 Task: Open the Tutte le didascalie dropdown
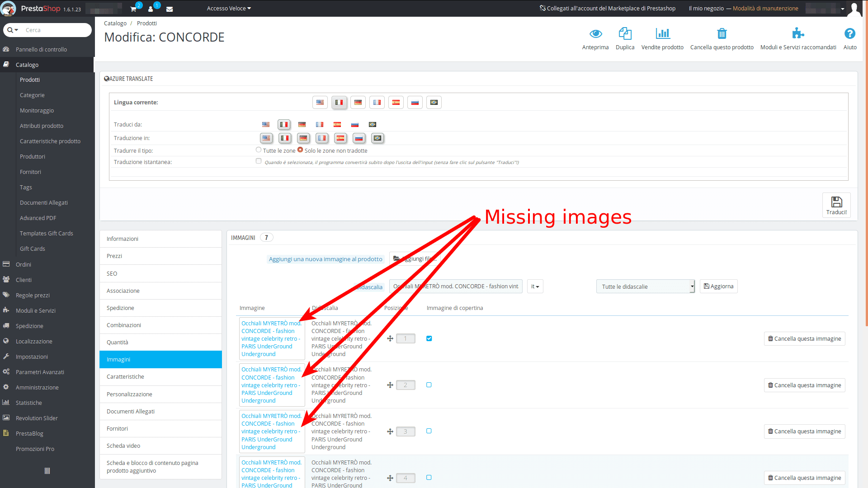(645, 286)
